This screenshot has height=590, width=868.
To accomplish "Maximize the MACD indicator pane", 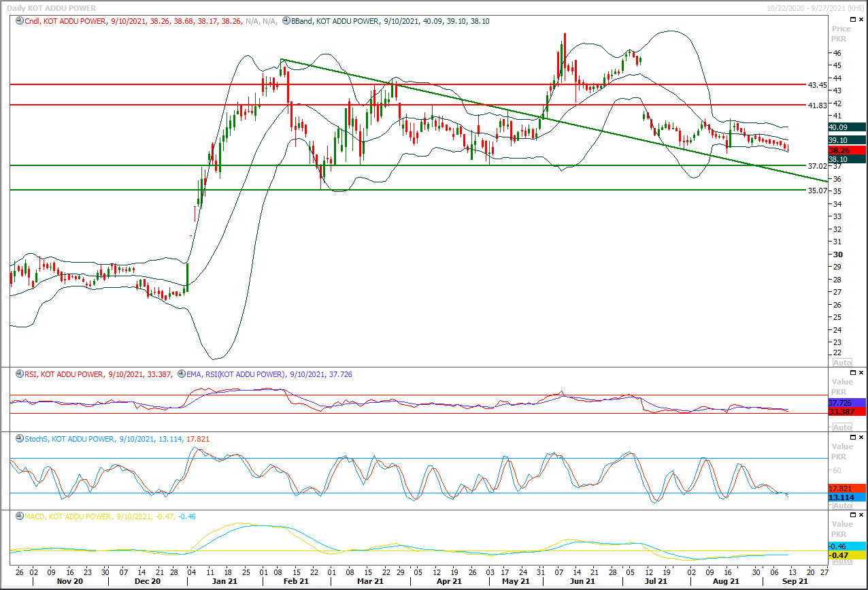I will click(853, 516).
